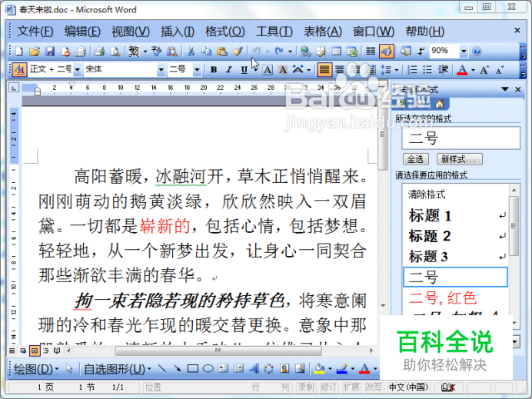Paste from clipboard

click(222, 52)
